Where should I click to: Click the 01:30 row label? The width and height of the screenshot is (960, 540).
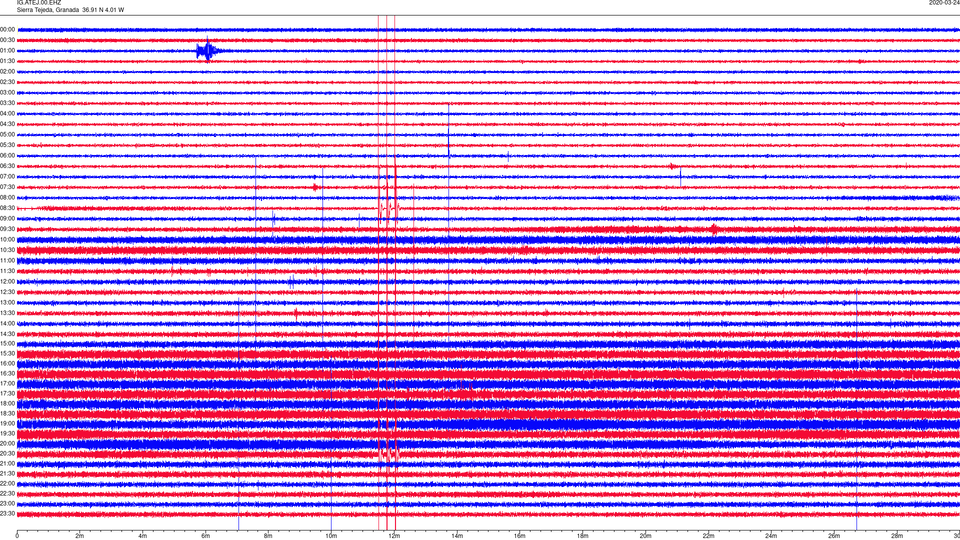[x=8, y=61]
